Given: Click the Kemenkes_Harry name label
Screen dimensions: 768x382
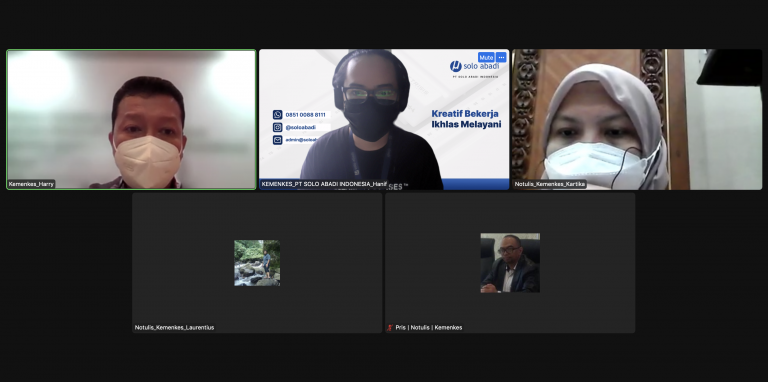Looking at the screenshot, I should [31, 184].
